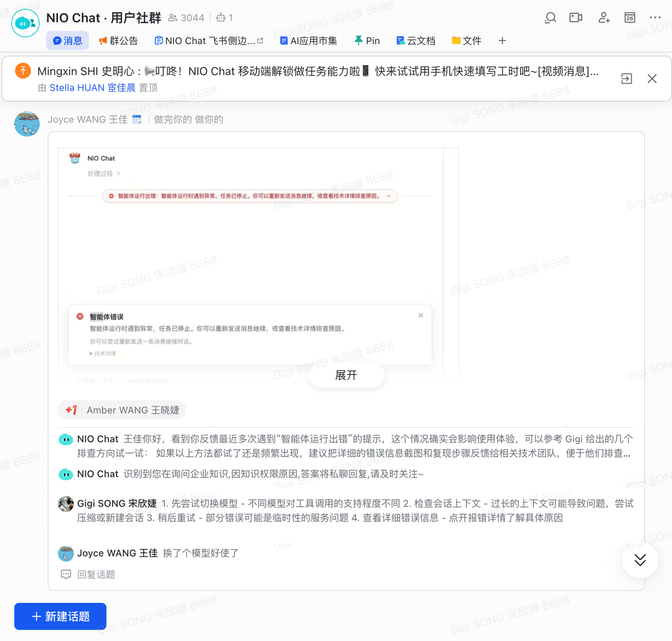672x641 pixels.
Task: Click 新建话题 to create a topic
Action: (60, 616)
